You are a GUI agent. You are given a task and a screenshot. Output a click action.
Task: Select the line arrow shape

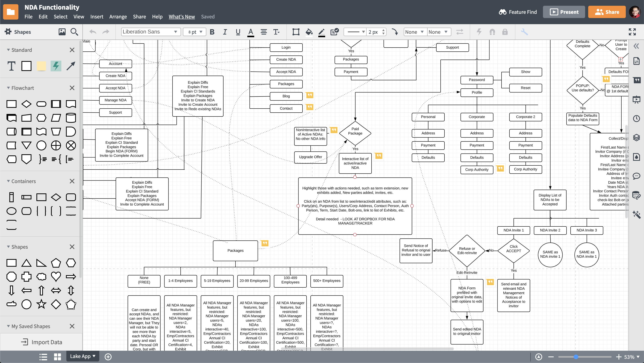pos(71,66)
